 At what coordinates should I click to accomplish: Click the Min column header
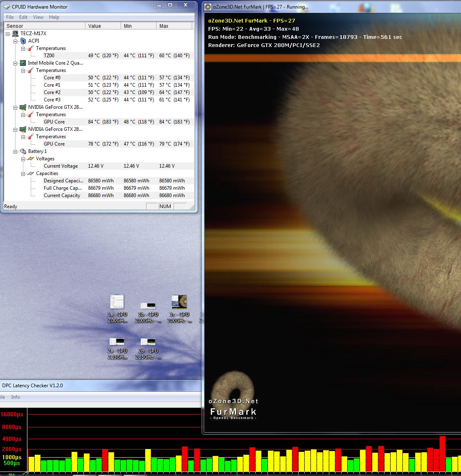tap(139, 26)
